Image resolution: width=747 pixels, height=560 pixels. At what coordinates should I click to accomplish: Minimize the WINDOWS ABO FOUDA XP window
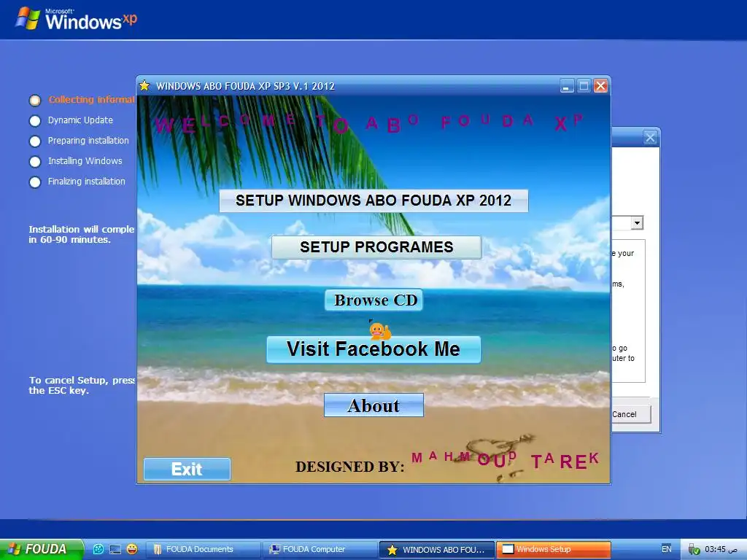(x=567, y=86)
